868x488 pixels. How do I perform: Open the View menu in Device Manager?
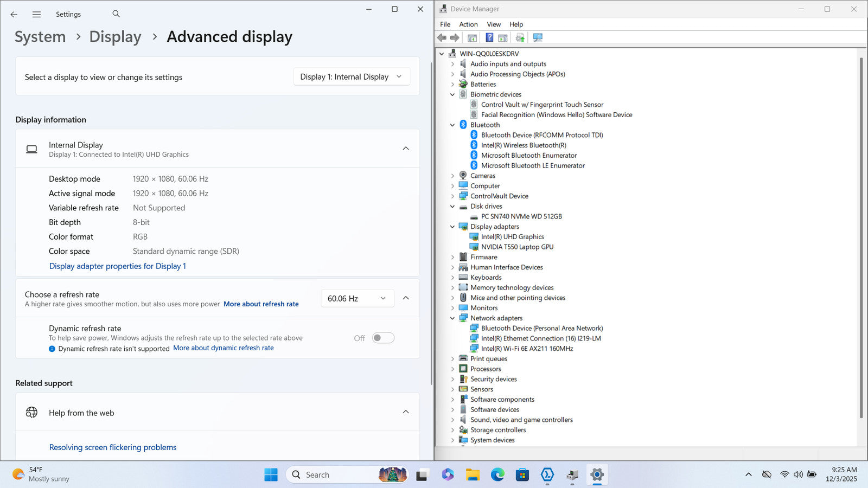click(494, 24)
